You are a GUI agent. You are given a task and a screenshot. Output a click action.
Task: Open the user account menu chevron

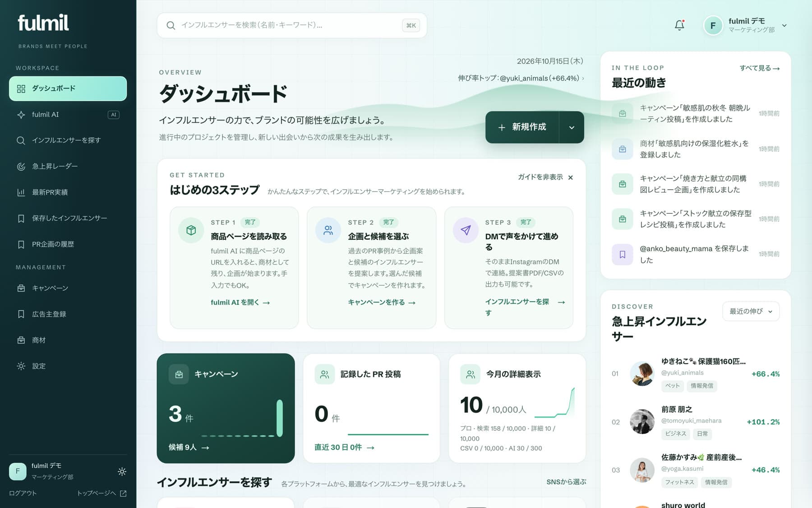pyautogui.click(x=784, y=25)
